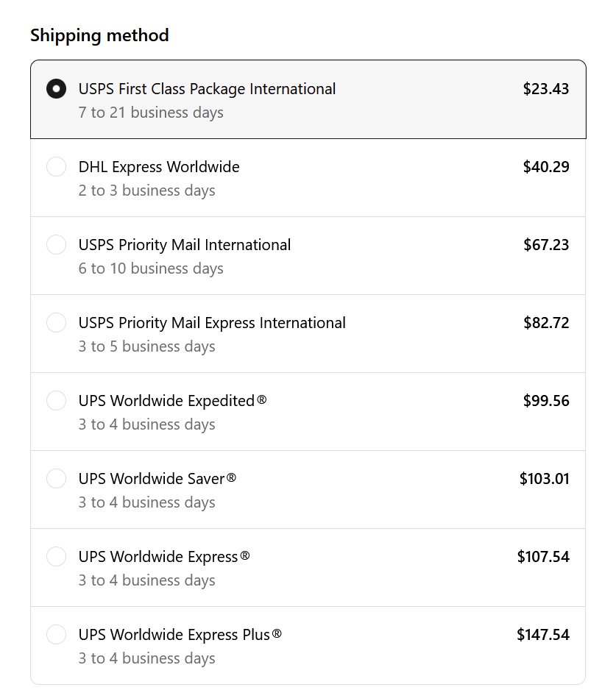
Task: Click the Shipping method heading
Action: click(99, 35)
